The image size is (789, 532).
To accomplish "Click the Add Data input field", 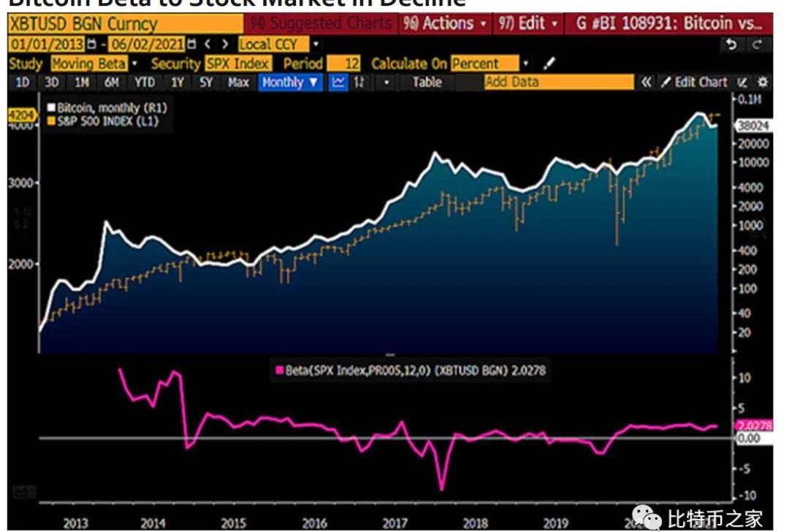I will pyautogui.click(x=559, y=82).
